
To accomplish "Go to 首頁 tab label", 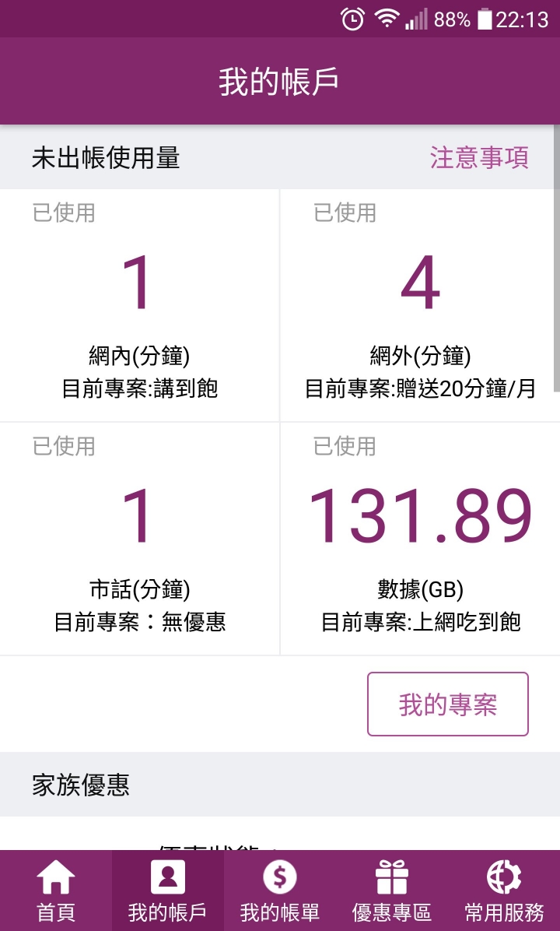I will [56, 912].
